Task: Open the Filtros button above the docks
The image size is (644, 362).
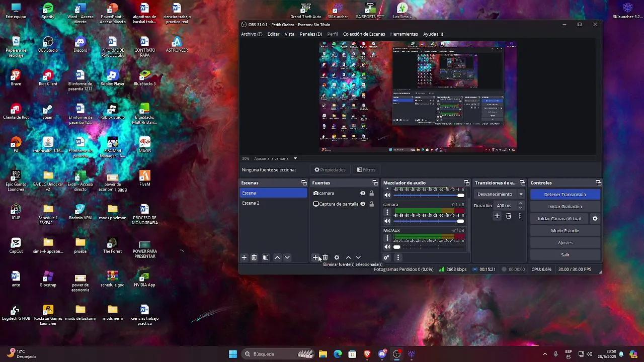Action: [x=366, y=170]
